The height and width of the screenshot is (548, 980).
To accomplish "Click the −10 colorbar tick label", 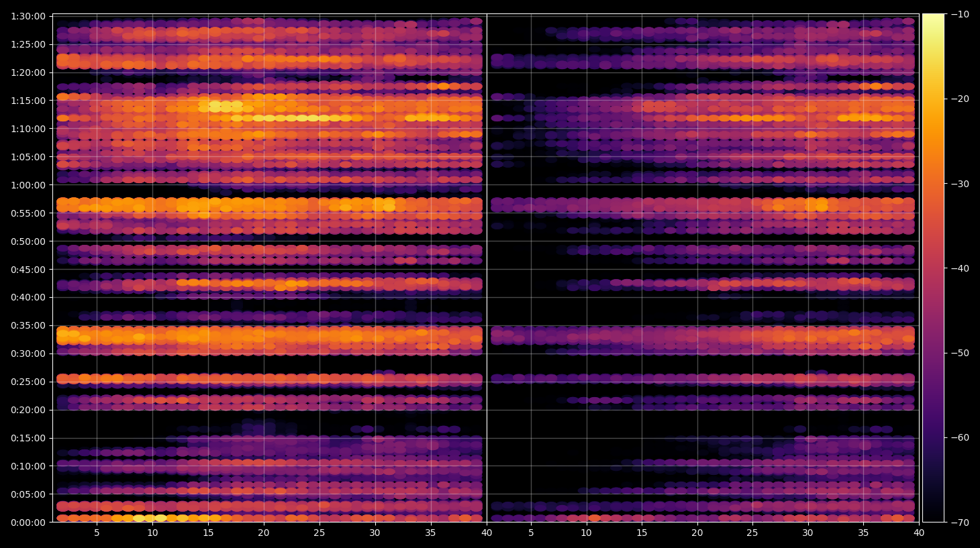I will coord(960,14).
